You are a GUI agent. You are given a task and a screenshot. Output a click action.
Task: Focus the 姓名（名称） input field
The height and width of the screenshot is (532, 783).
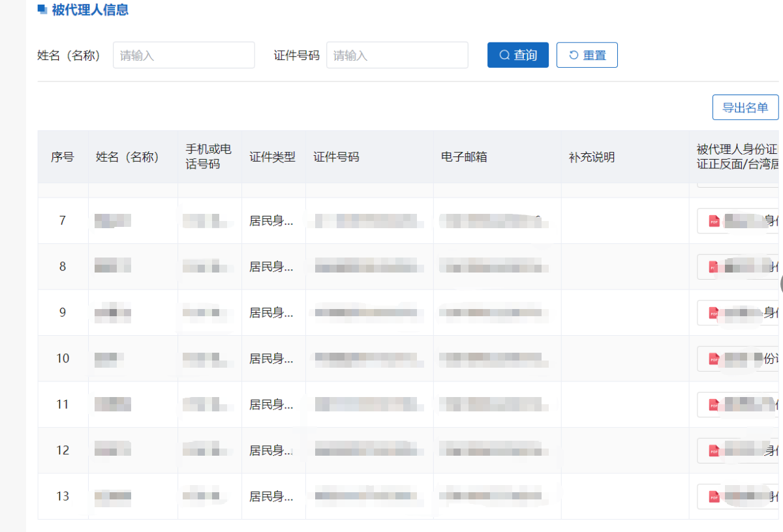tap(183, 55)
